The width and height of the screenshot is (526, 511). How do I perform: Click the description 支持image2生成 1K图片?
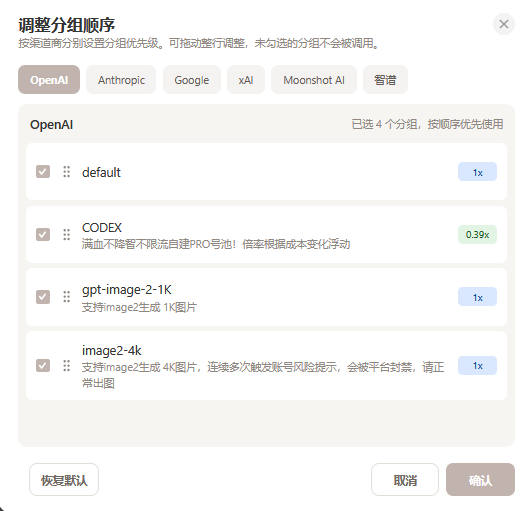click(x=139, y=307)
